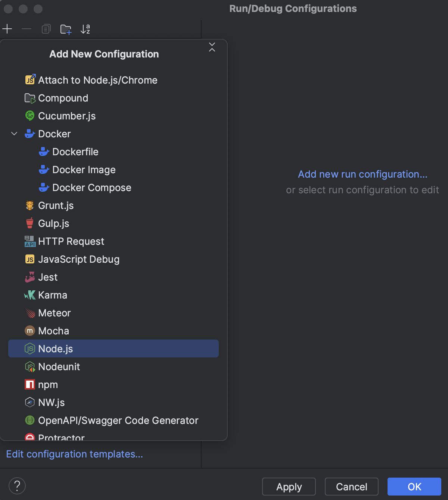This screenshot has width=448, height=500.
Task: Click the create new folder icon
Action: click(x=66, y=29)
